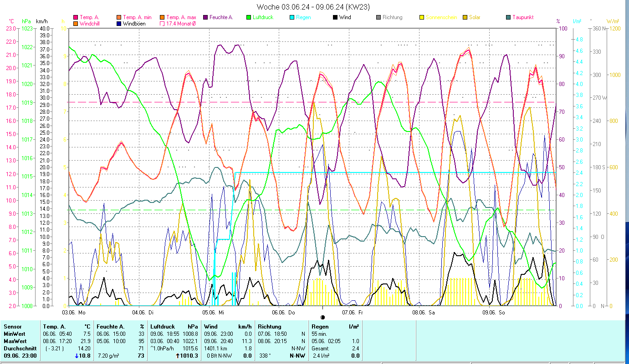Click the chart title Woche 03.06.24 - 09.06.24
Screen dimensions: 629x364
[313, 7]
